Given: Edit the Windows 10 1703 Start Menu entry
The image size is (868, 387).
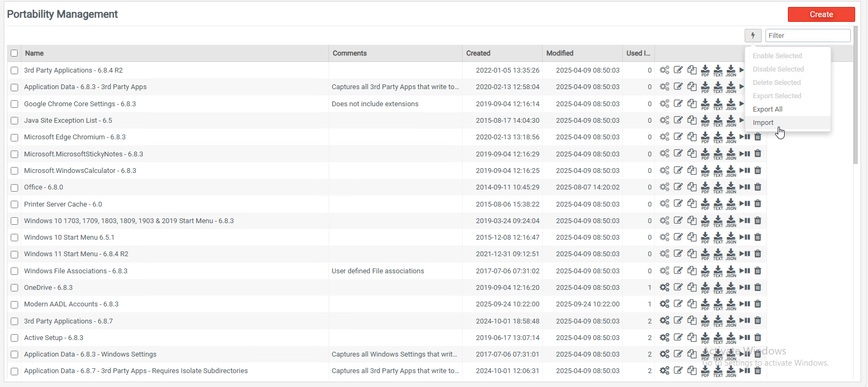Looking at the screenshot, I should (678, 220).
